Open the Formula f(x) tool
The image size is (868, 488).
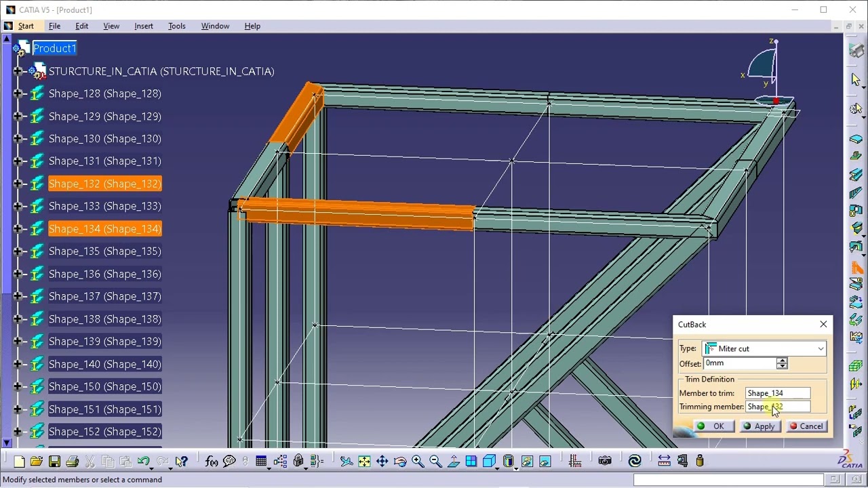[212, 462]
